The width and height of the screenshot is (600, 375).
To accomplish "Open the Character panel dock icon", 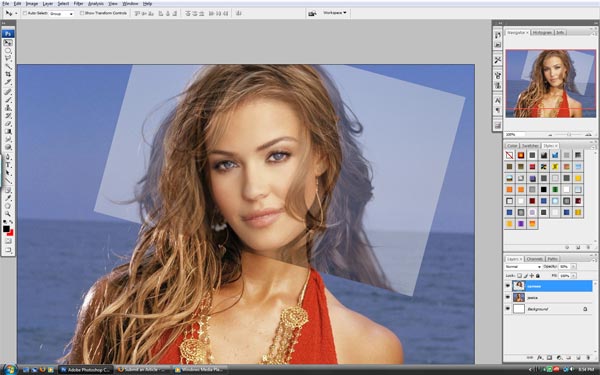I will [497, 100].
